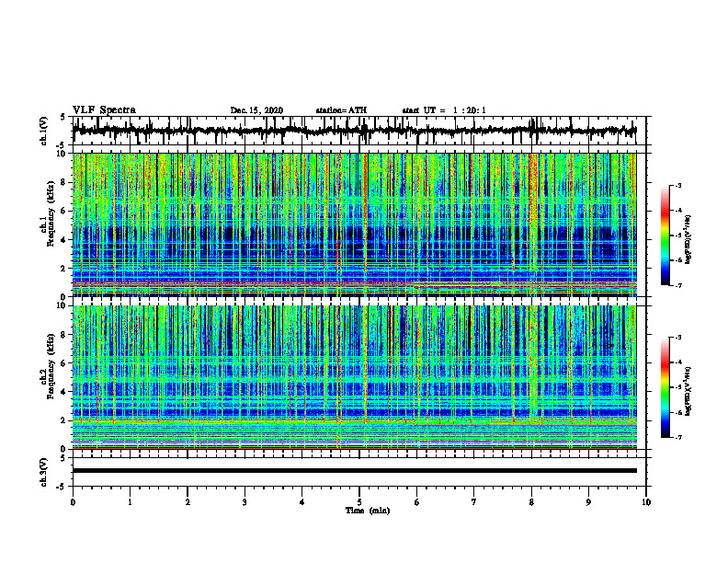
Task: Click the "-7" label on ch.1 colorbar
Action: coord(677,285)
